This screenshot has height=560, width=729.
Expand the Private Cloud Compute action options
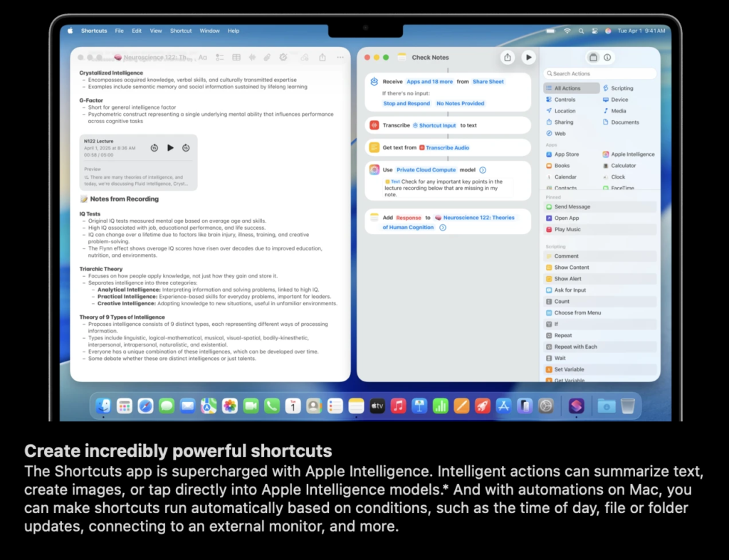(482, 170)
